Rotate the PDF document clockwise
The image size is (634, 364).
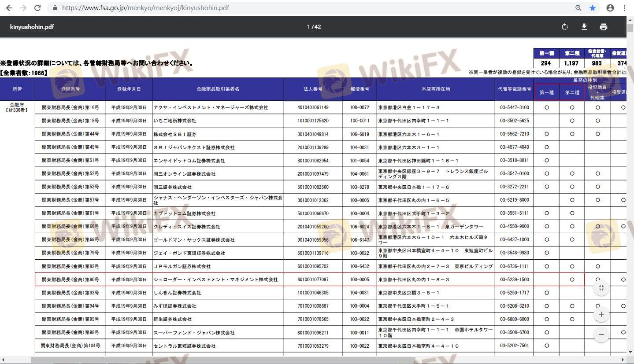tap(565, 27)
